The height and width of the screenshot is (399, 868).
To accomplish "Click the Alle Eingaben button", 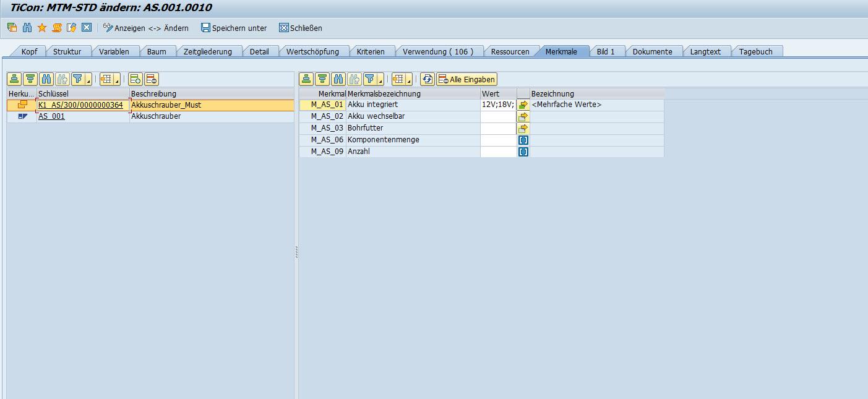I will pyautogui.click(x=467, y=79).
